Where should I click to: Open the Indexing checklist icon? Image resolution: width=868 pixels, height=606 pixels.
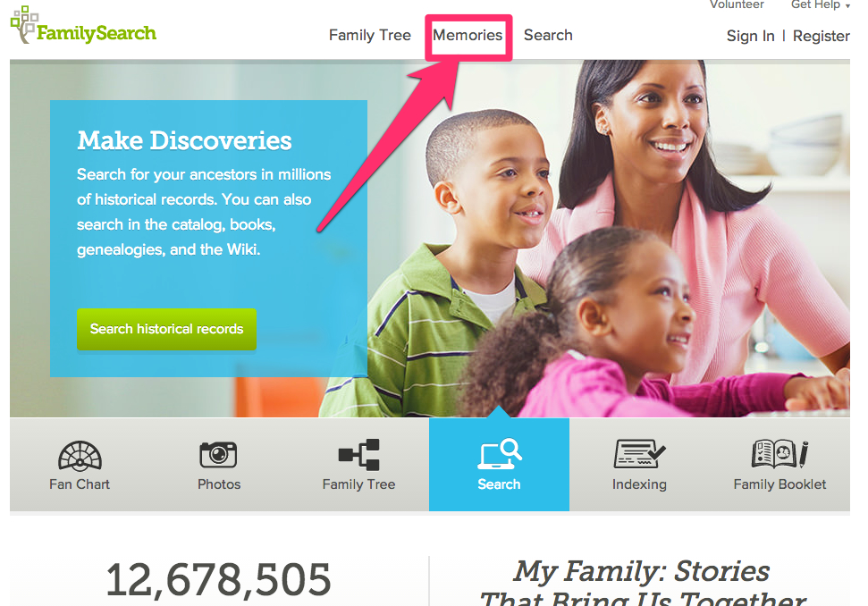[639, 454]
